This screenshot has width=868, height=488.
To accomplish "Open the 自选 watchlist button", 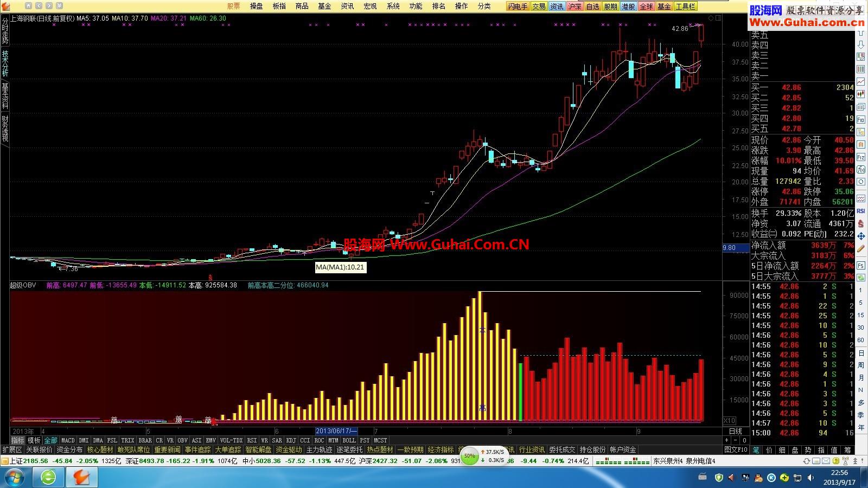I will [593, 7].
